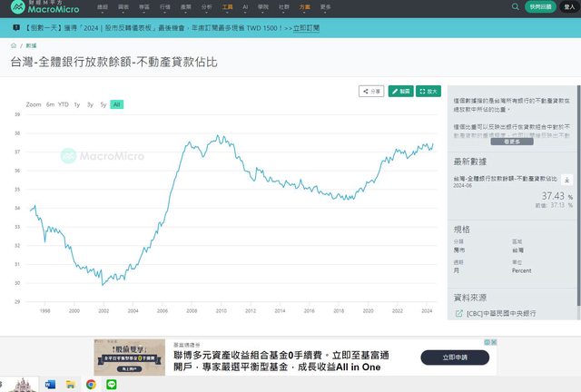Click the 分享 share button
This screenshot has width=581, height=392.
(371, 91)
